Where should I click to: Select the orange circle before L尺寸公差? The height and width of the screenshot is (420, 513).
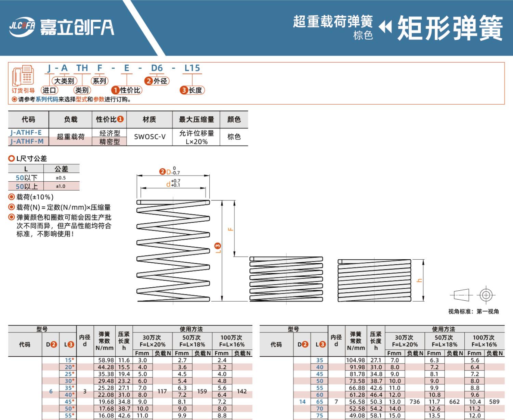point(11,158)
